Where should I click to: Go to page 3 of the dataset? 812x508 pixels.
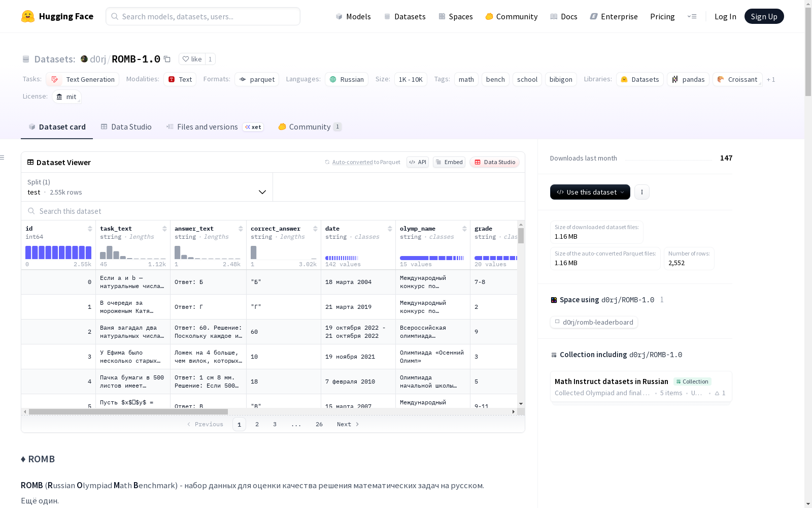[x=275, y=424]
